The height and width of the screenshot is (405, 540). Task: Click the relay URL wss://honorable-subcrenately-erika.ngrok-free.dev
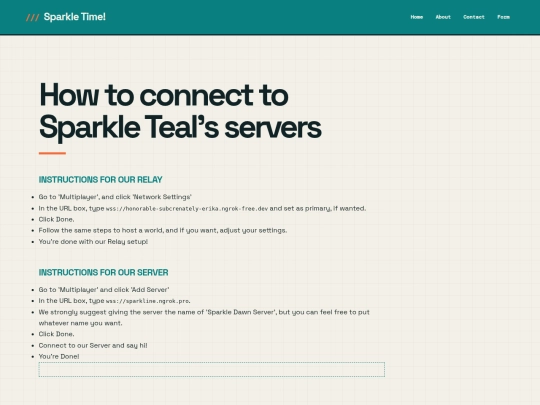tap(187, 209)
